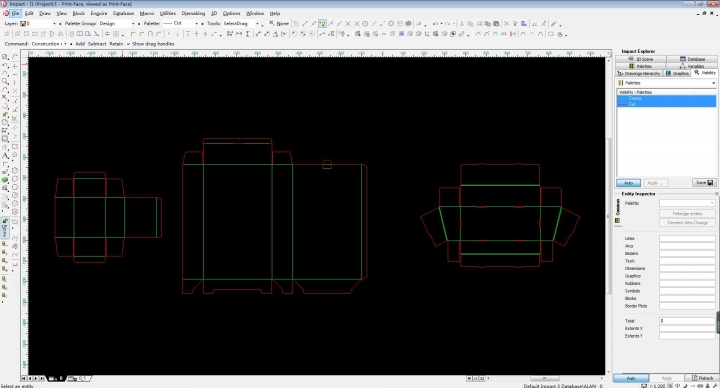Click the Total input field in Entity Inspector
This screenshot has width=720, height=388.
click(687, 321)
